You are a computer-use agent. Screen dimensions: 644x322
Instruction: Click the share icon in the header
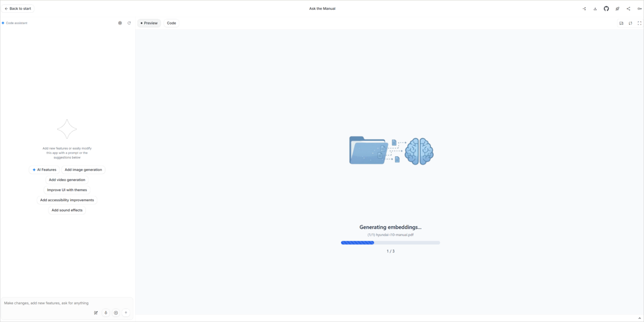pyautogui.click(x=628, y=9)
